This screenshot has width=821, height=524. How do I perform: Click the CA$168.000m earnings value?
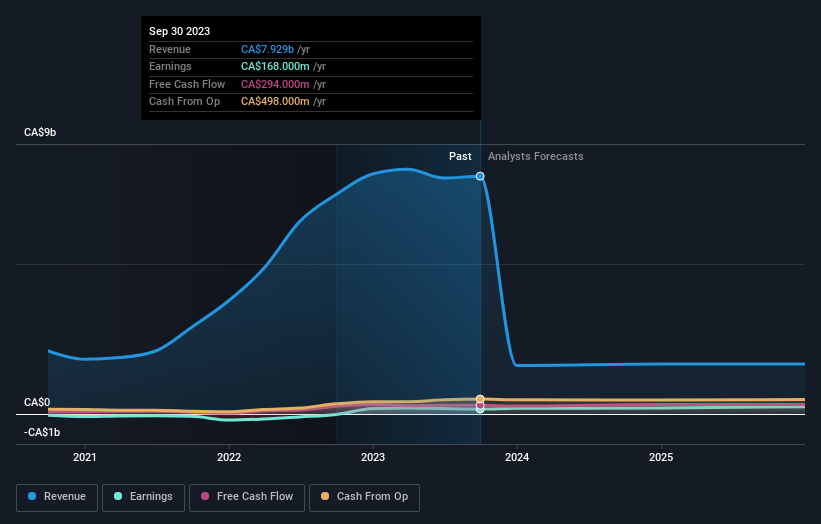pyautogui.click(x=275, y=66)
